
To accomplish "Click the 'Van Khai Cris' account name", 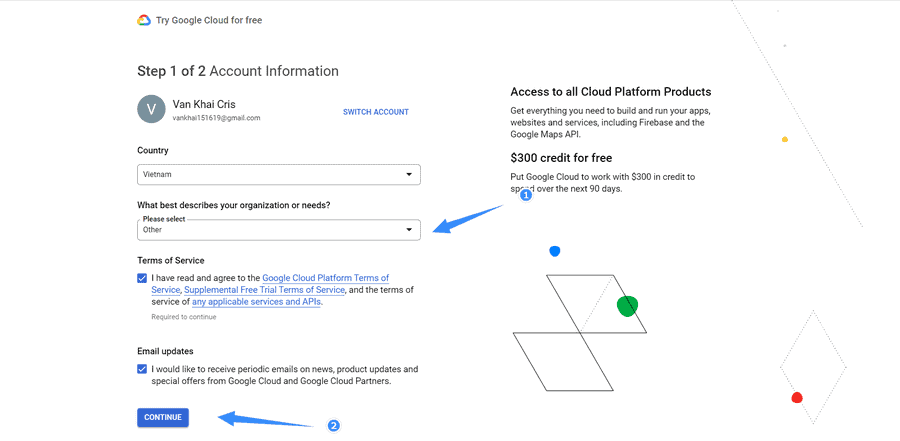I will pos(204,105).
